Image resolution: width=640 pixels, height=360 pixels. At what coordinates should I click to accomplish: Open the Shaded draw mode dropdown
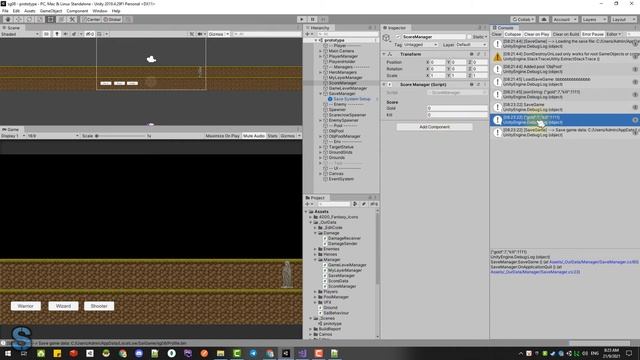(x=20, y=34)
